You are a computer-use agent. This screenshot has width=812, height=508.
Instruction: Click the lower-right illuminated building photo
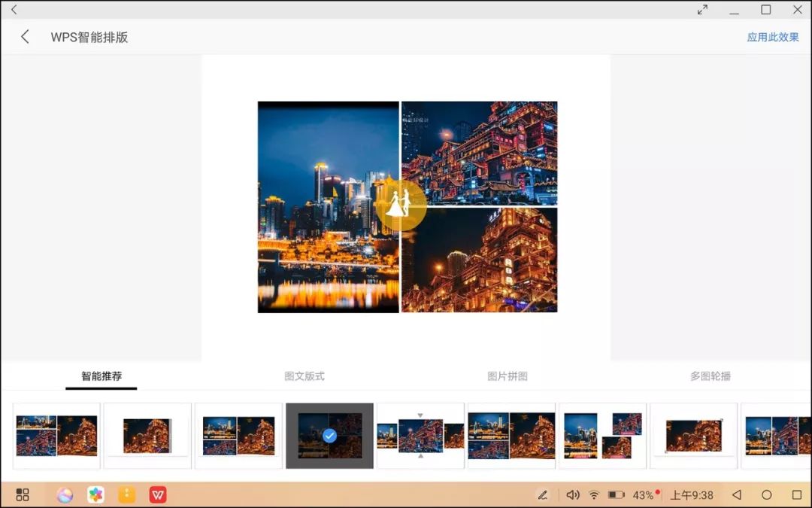pos(480,260)
